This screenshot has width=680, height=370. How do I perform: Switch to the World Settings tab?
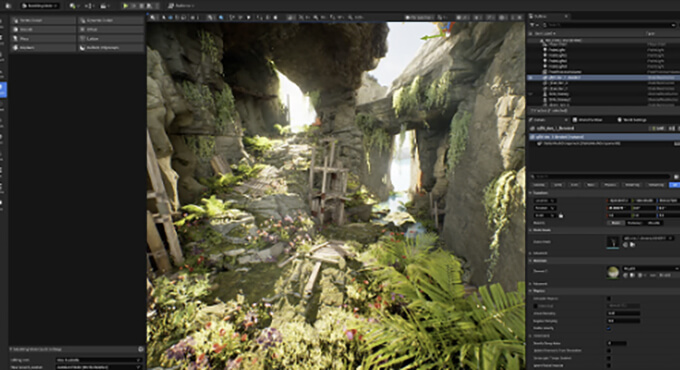(x=631, y=120)
